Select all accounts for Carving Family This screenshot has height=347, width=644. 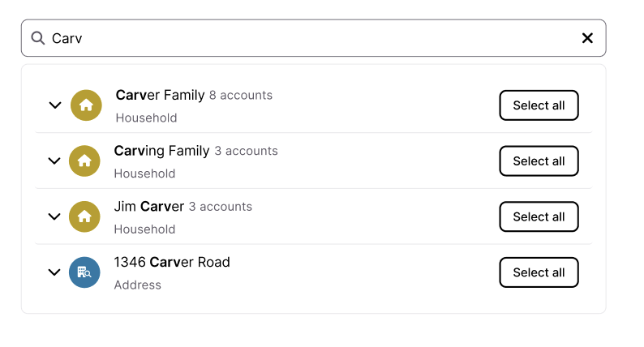click(539, 161)
